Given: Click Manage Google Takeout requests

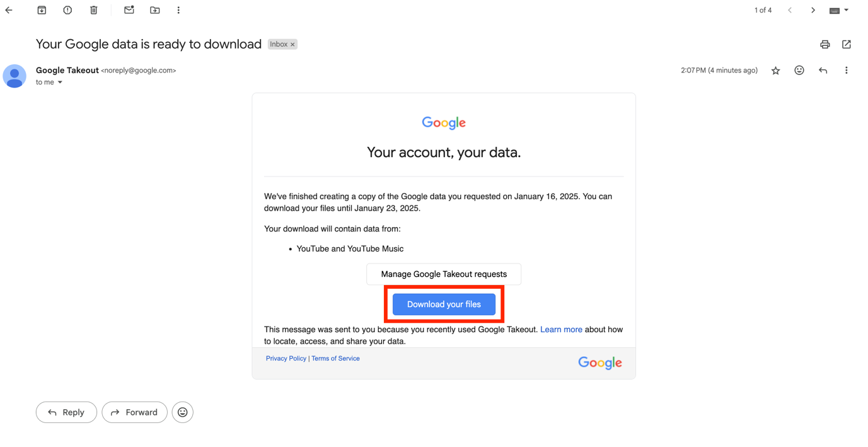Looking at the screenshot, I should pos(444,274).
